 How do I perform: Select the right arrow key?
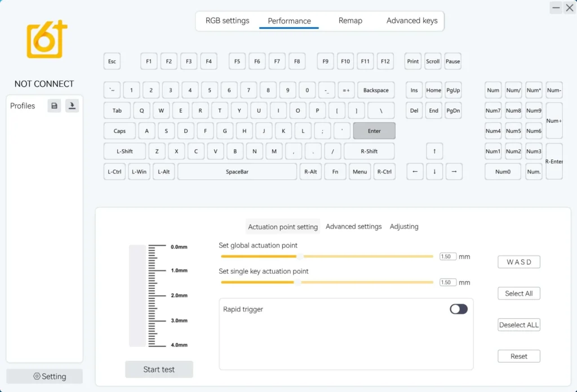[x=454, y=172]
